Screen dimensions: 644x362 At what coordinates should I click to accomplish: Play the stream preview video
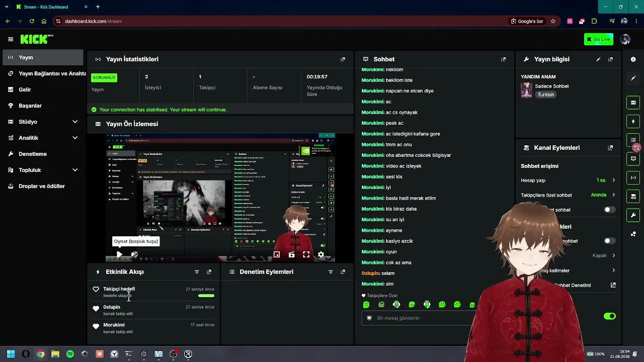[119, 255]
